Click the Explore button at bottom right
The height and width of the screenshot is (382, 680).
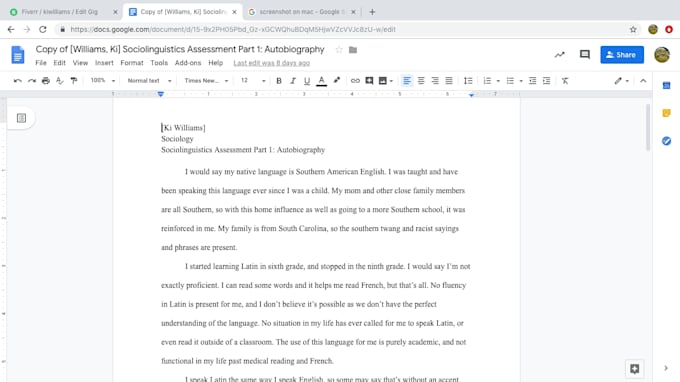click(634, 369)
